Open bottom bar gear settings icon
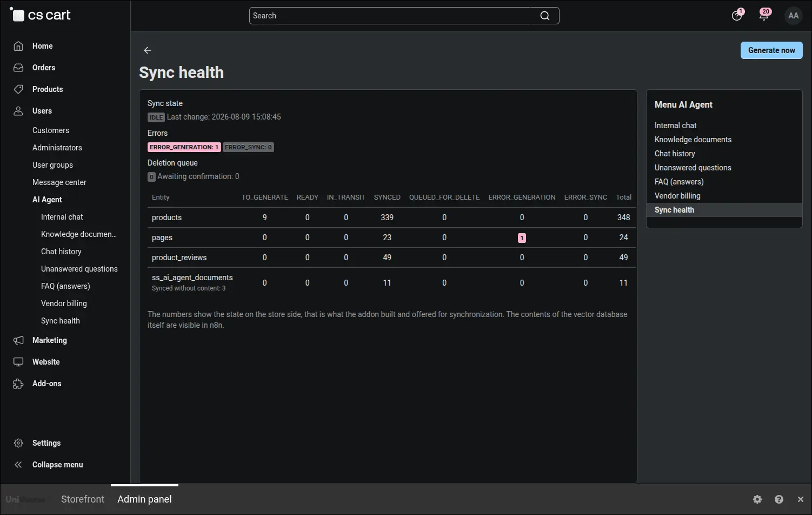812x515 pixels. tap(757, 499)
